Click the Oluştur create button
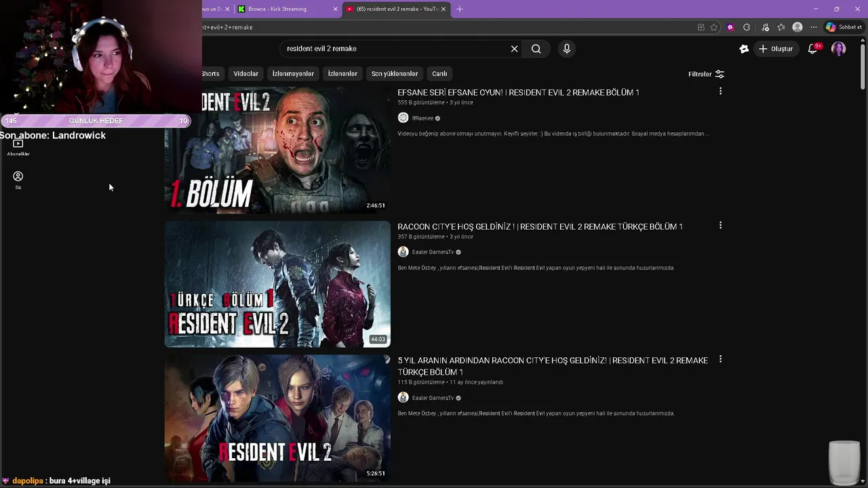Viewport: 868px width, 488px height. point(776,49)
